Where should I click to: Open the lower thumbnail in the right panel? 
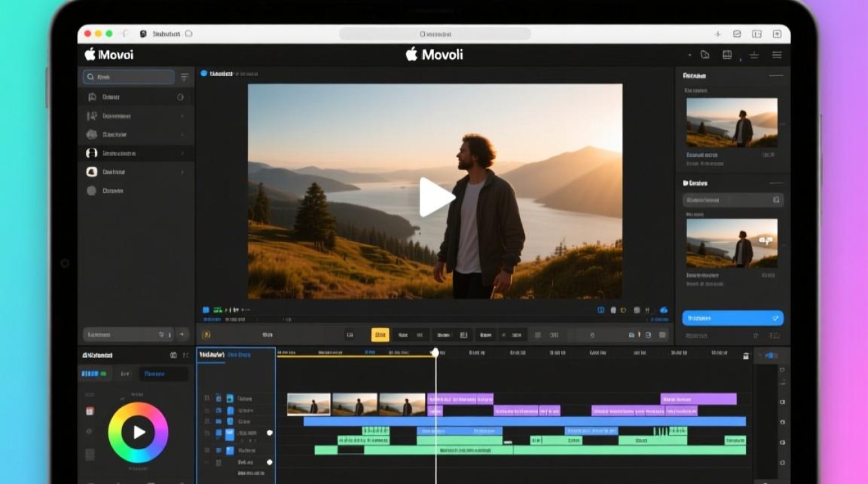coord(732,243)
